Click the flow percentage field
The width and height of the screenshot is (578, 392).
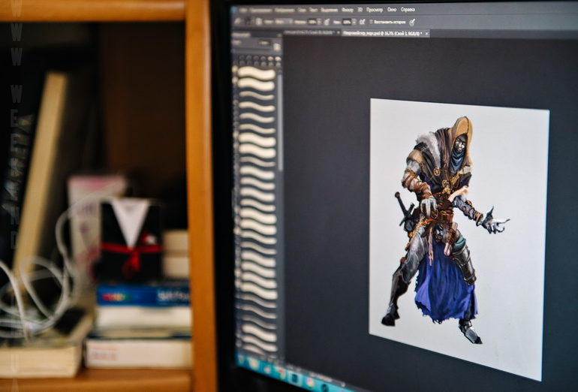click(x=347, y=22)
